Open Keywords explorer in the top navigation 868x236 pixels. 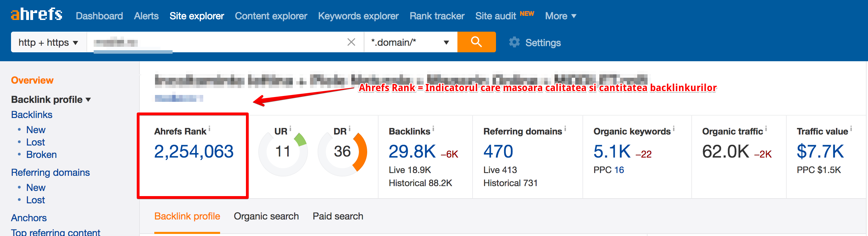(x=358, y=16)
